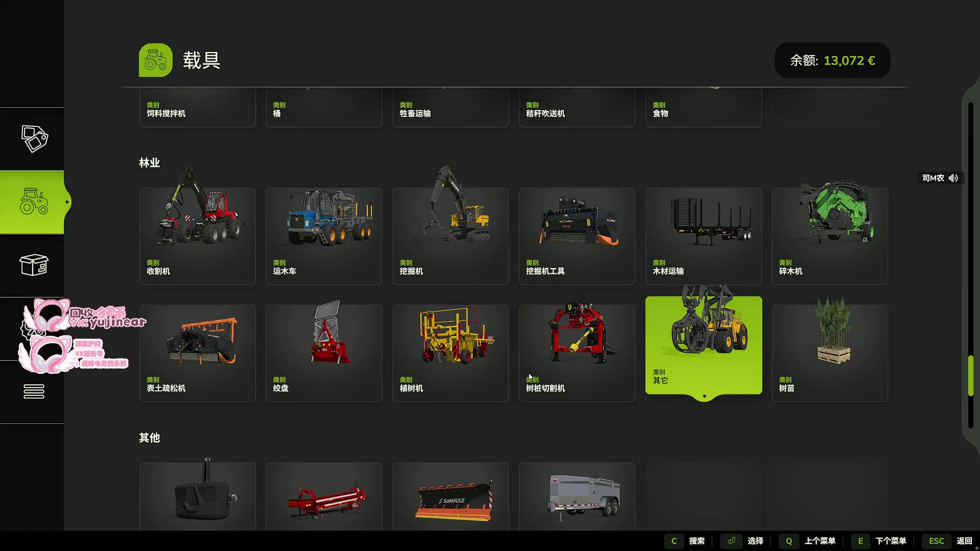
Task: Click the ESC 返回 button
Action: (x=947, y=541)
